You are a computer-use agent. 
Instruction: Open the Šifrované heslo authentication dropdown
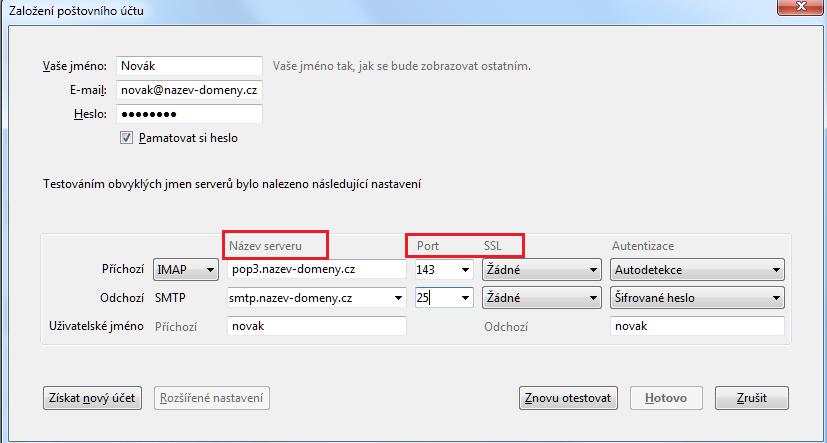(697, 297)
